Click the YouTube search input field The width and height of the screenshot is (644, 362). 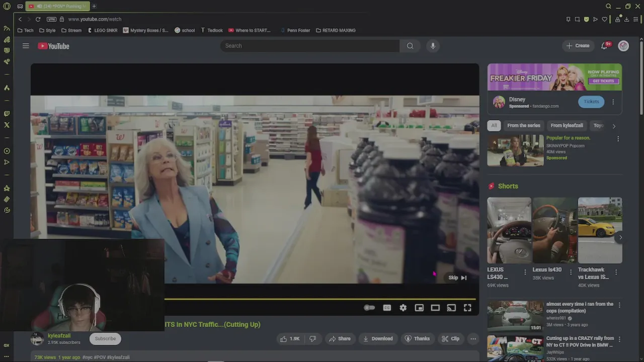pos(310,46)
